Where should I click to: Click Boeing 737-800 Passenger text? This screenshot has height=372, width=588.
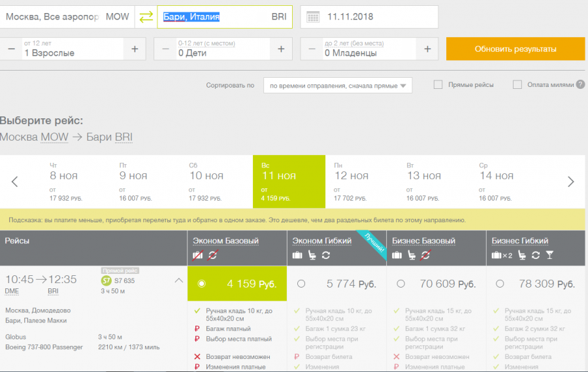44,347
